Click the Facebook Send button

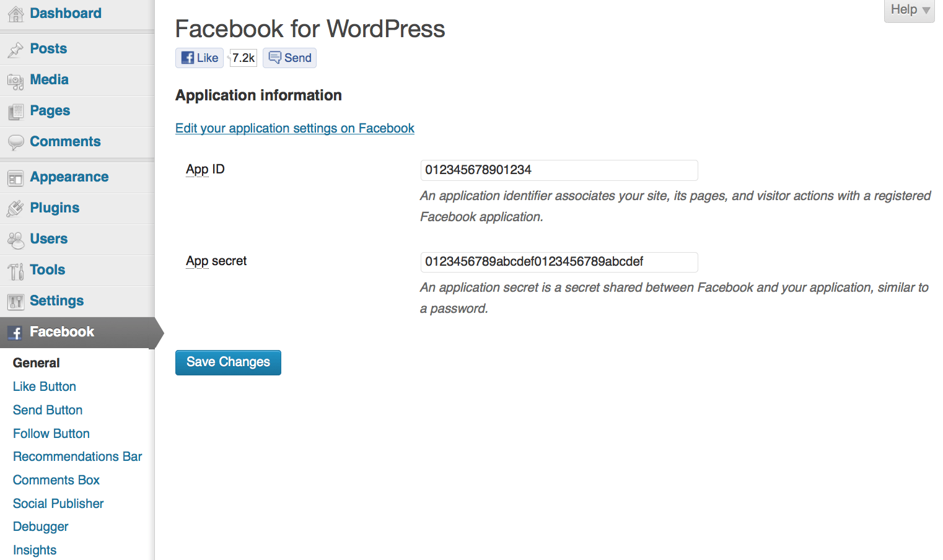pyautogui.click(x=289, y=58)
